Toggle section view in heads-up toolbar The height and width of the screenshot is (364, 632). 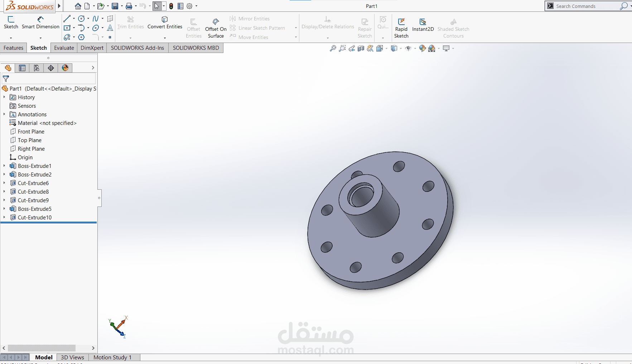click(361, 48)
